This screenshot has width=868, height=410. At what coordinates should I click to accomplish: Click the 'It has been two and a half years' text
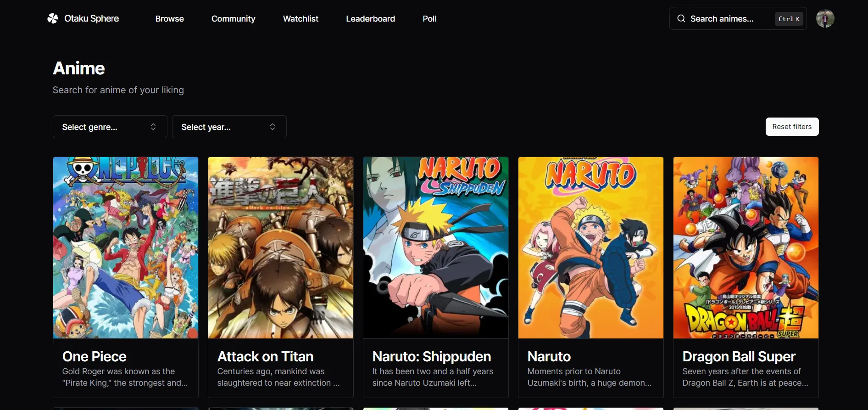433,377
